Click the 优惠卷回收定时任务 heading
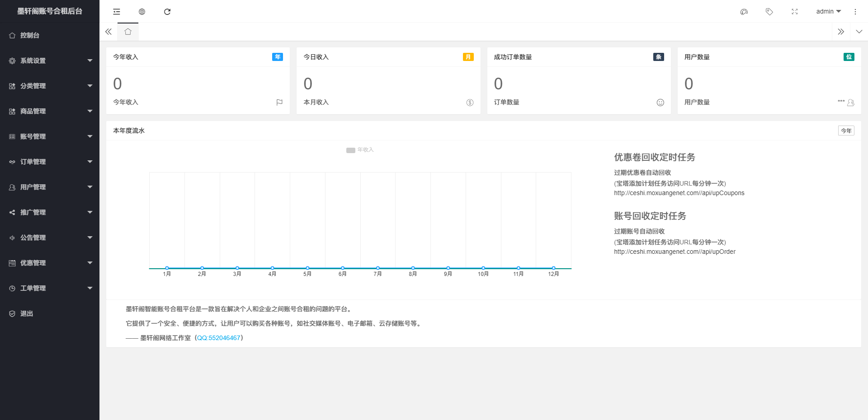Viewport: 868px width, 420px height. pyautogui.click(x=655, y=157)
